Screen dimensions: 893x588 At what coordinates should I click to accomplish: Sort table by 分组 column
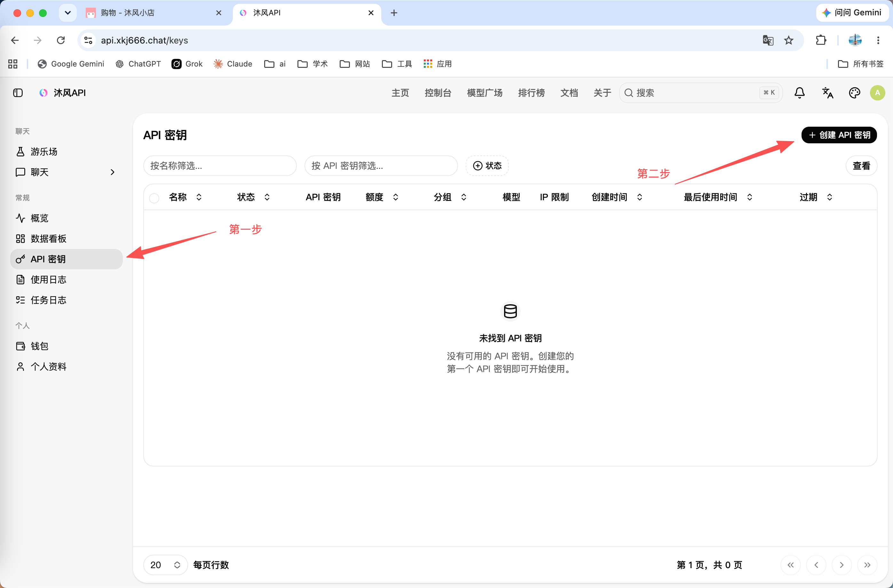(x=450, y=197)
